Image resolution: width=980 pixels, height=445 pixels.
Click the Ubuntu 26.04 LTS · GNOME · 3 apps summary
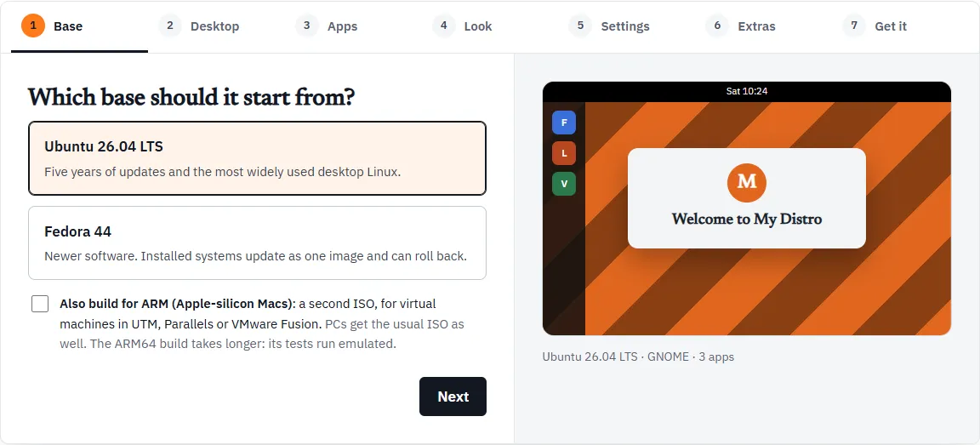click(x=638, y=357)
